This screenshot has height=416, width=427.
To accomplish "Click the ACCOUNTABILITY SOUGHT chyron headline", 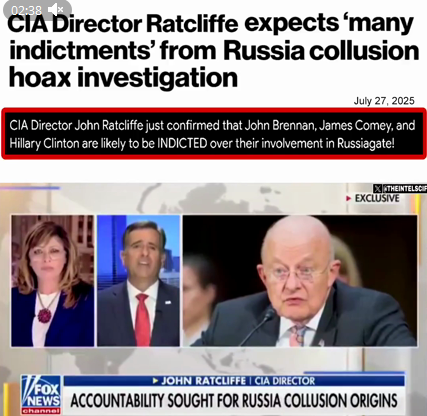I will [234, 401].
